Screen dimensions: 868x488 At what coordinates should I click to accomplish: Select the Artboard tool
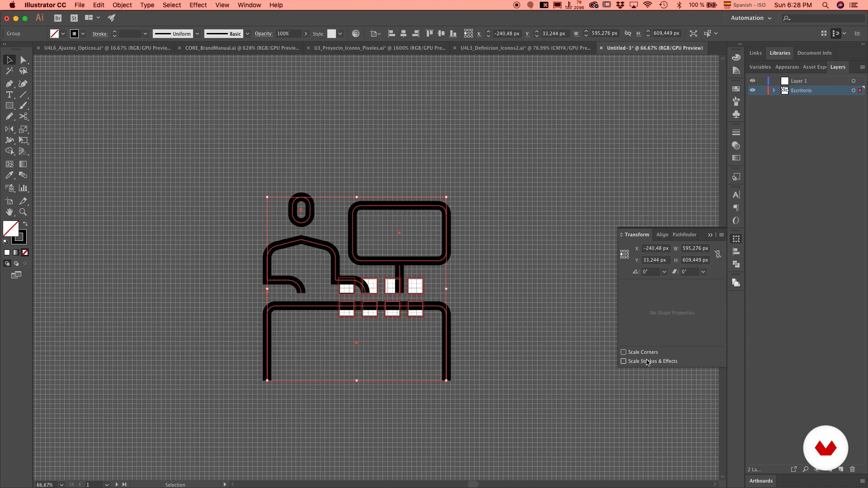pos(9,201)
